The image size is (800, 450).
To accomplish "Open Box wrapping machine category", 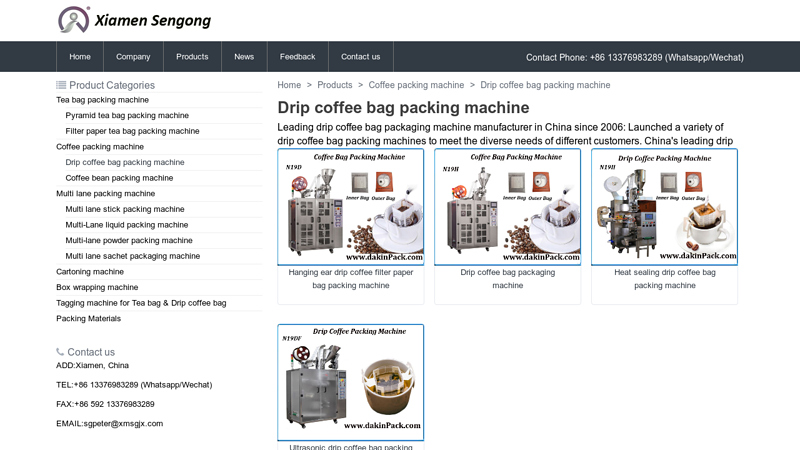I will coord(97,287).
